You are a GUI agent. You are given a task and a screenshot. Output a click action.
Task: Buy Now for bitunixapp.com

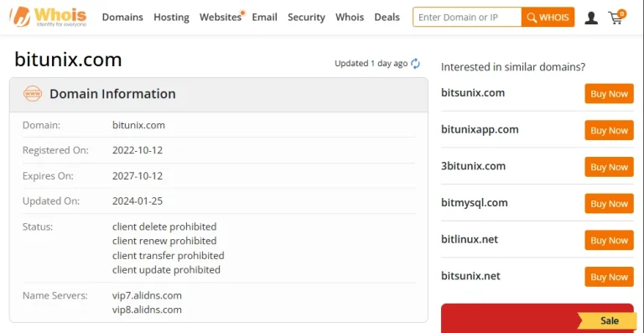(609, 131)
